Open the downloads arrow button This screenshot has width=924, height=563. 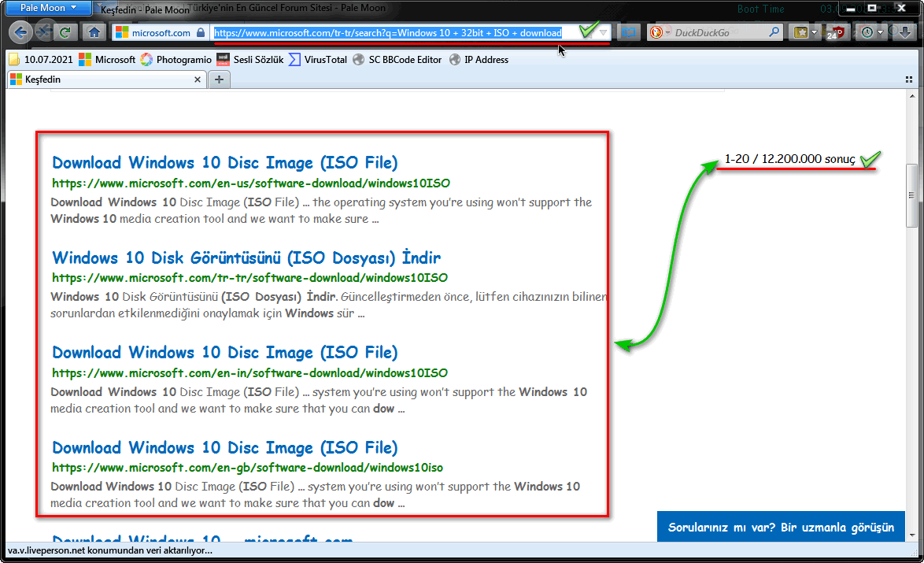(904, 32)
